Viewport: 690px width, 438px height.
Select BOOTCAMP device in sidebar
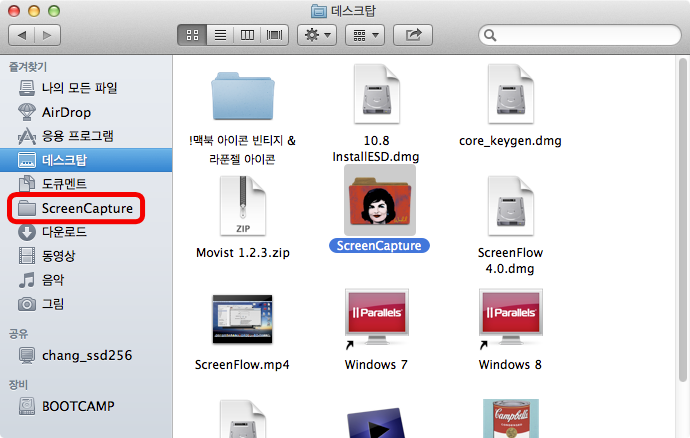coord(86,406)
